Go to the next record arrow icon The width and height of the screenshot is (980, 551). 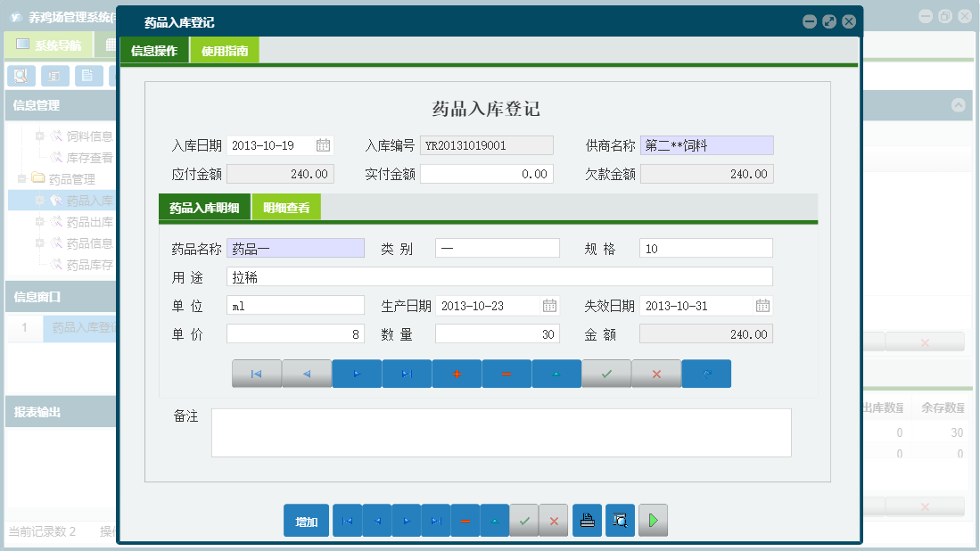pos(357,374)
